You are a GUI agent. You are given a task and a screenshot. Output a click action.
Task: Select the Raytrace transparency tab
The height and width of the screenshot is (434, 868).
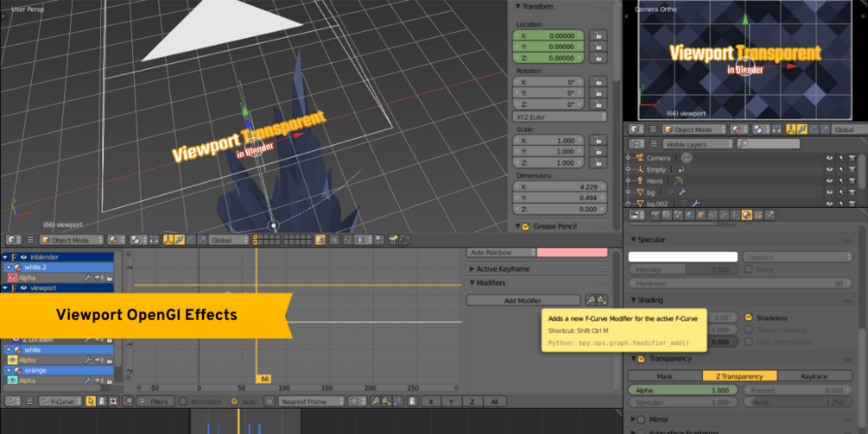[814, 376]
